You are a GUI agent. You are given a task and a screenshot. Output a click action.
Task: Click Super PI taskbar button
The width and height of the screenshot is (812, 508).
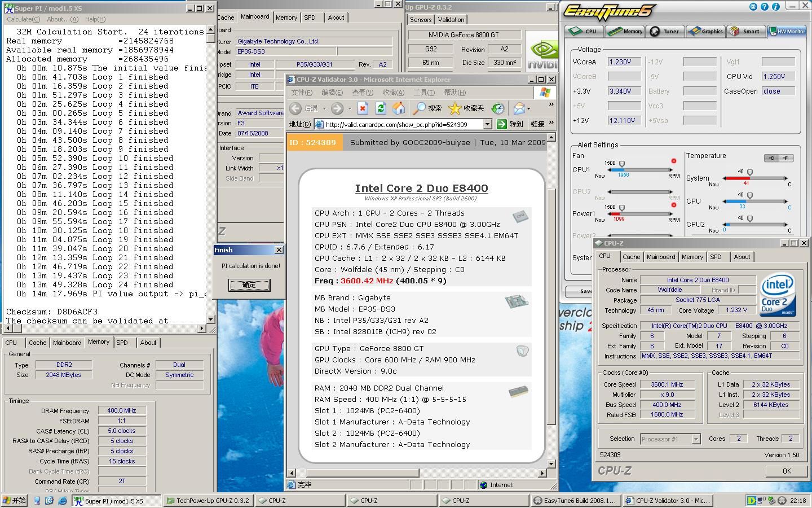(x=117, y=501)
